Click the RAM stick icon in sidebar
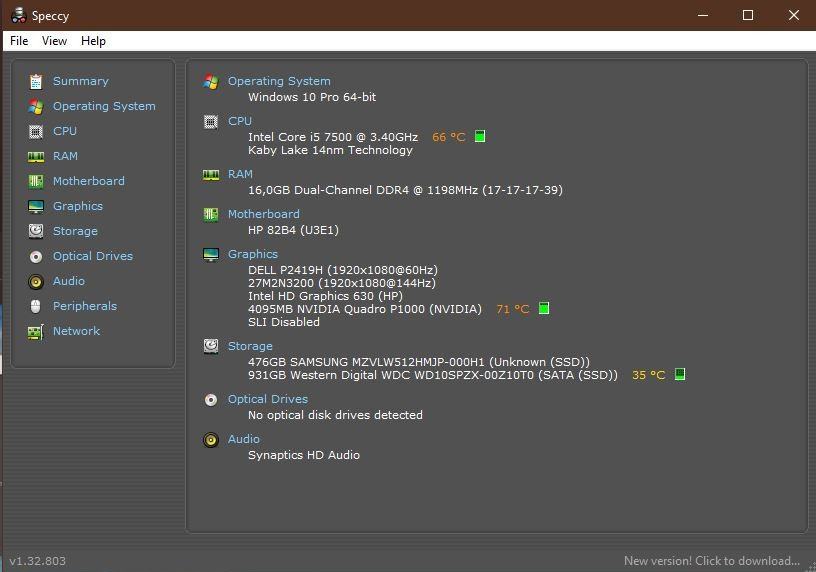This screenshot has width=816, height=572. (36, 157)
